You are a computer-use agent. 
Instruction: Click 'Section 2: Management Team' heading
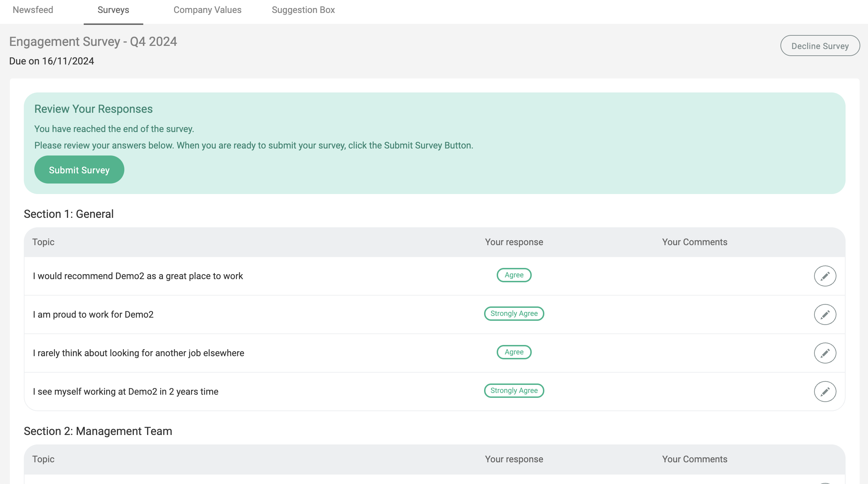tap(98, 431)
